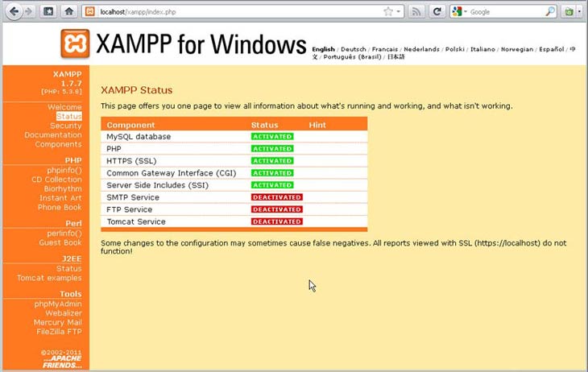
Task: Click the "Common Gateway Interface (CGI)" cell
Action: 172,173
